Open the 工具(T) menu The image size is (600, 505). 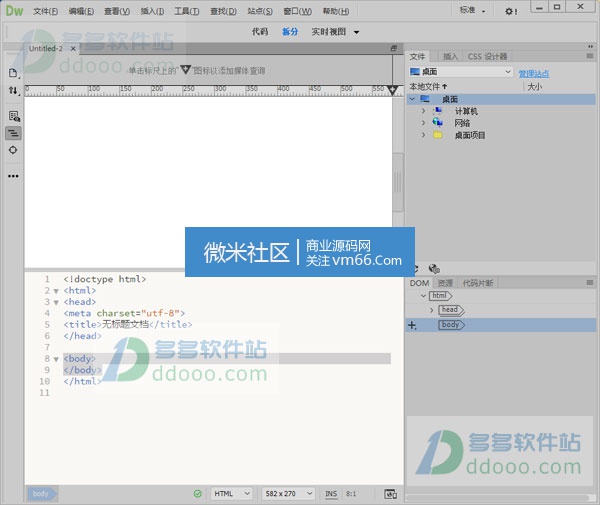click(187, 11)
